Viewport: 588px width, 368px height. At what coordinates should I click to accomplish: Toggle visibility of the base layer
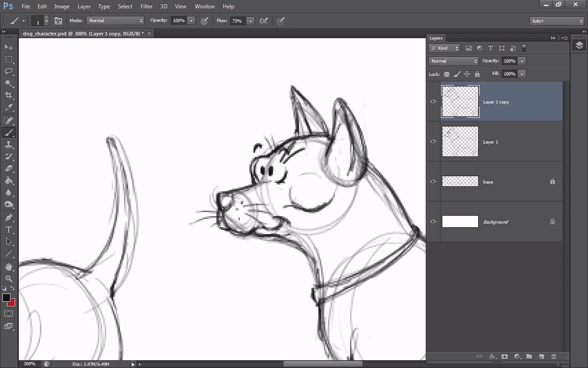pos(433,181)
